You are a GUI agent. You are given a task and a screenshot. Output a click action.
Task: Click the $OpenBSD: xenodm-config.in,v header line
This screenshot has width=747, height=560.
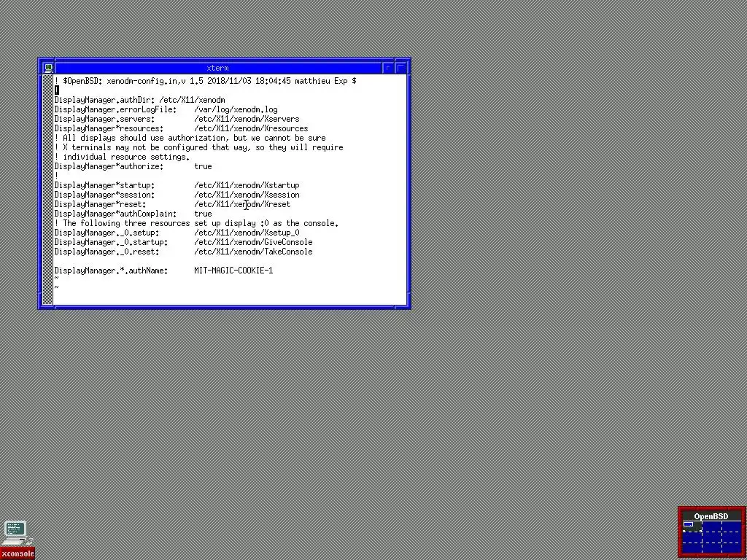click(205, 81)
